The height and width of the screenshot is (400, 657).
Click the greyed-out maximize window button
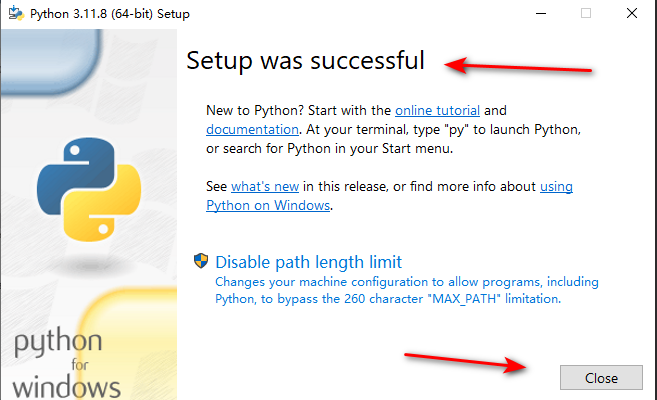[586, 14]
